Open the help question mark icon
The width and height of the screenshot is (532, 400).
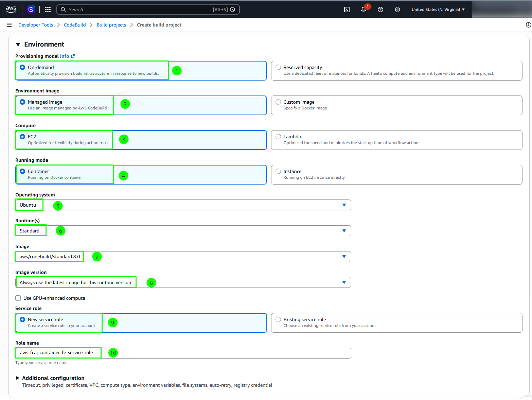click(380, 10)
